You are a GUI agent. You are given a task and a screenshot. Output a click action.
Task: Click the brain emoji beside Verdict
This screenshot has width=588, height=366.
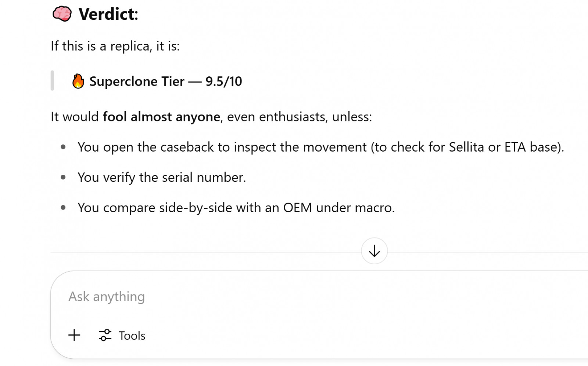tap(62, 14)
